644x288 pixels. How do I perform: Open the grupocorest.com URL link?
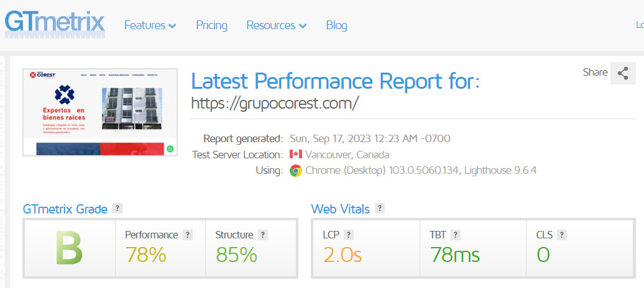click(x=275, y=102)
